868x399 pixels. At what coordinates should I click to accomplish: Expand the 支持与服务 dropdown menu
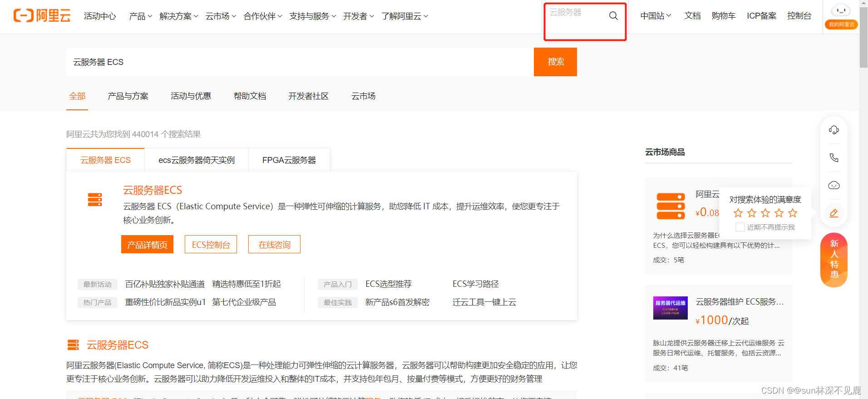coord(313,16)
